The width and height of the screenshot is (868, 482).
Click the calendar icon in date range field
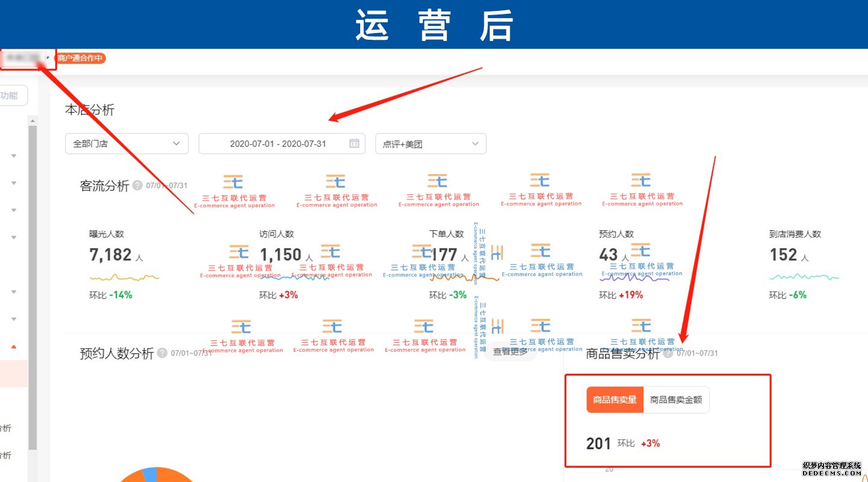tap(354, 143)
